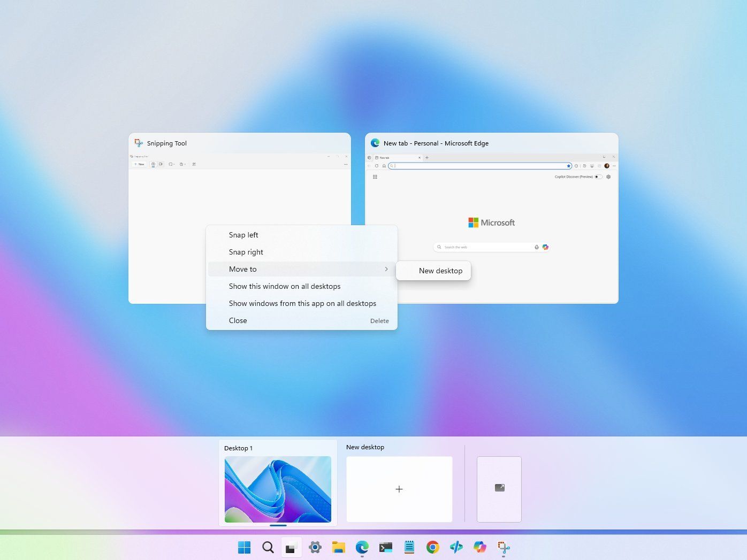
Task: Choose Show this window on all desktops
Action: (302, 286)
